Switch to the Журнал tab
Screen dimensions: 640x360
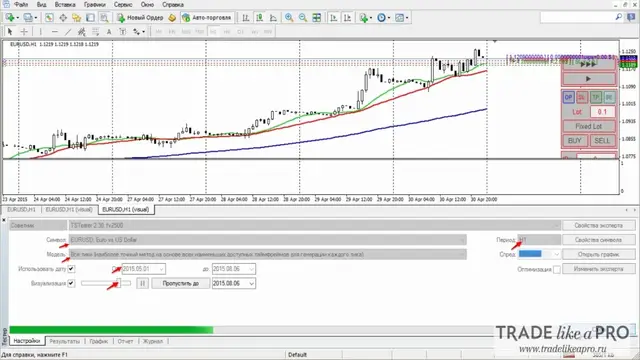coord(153,341)
